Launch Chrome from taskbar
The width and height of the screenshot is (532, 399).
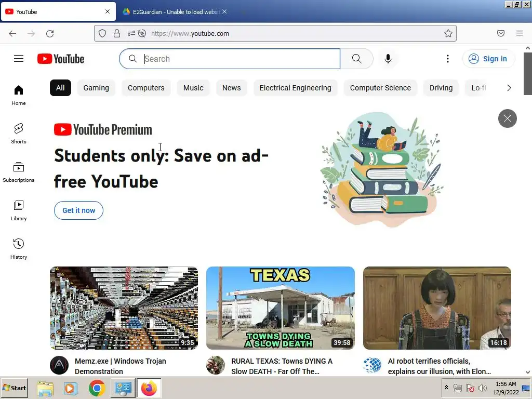click(x=97, y=388)
